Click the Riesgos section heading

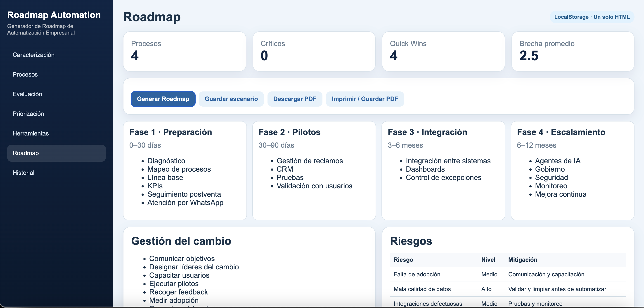point(411,241)
